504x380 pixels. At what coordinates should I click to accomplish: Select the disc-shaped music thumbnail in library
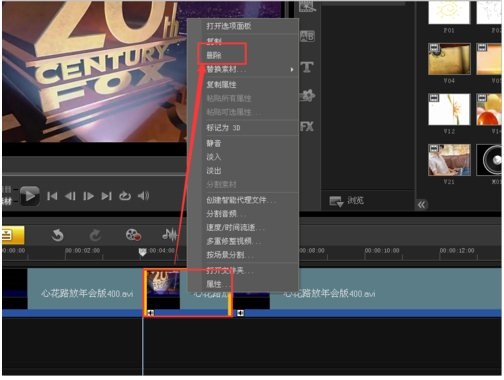coord(489,160)
